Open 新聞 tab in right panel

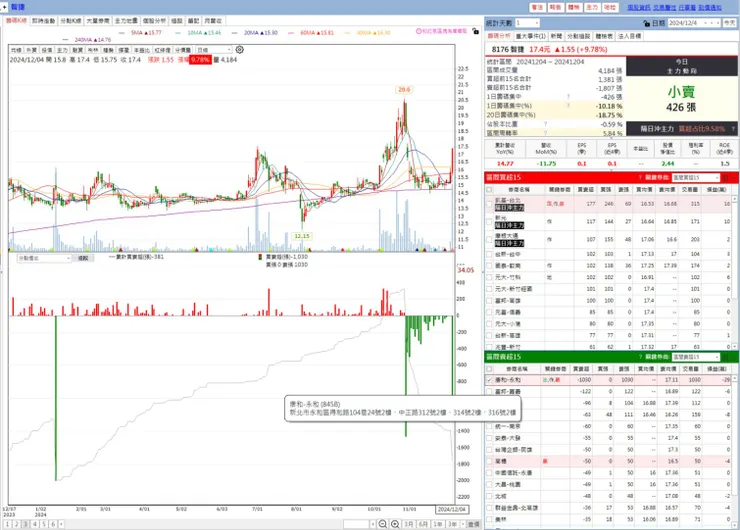(x=556, y=36)
